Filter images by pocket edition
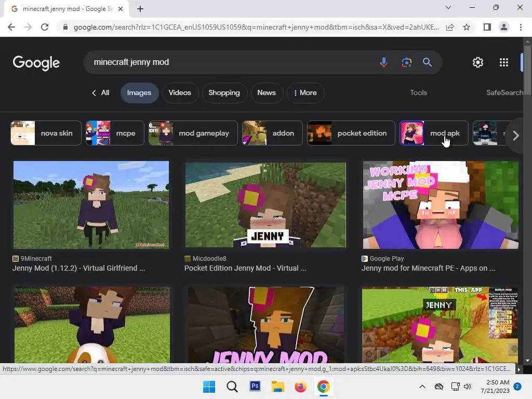 [x=351, y=133]
